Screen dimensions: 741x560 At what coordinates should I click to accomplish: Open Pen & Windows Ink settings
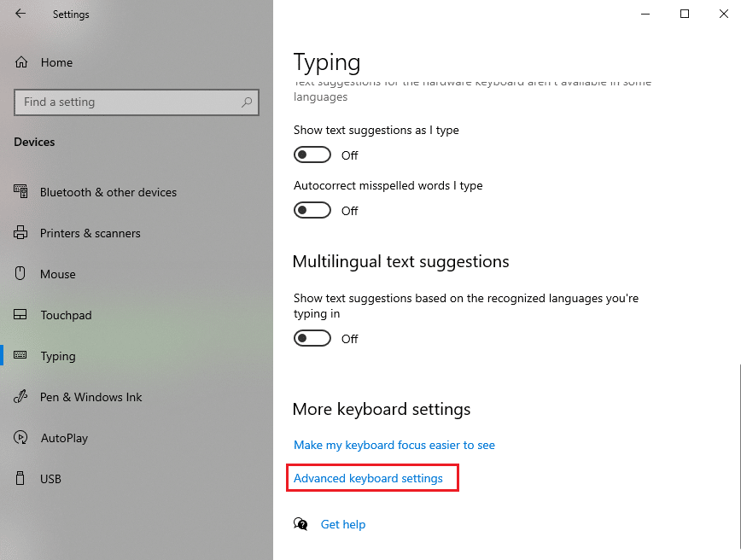20,396
